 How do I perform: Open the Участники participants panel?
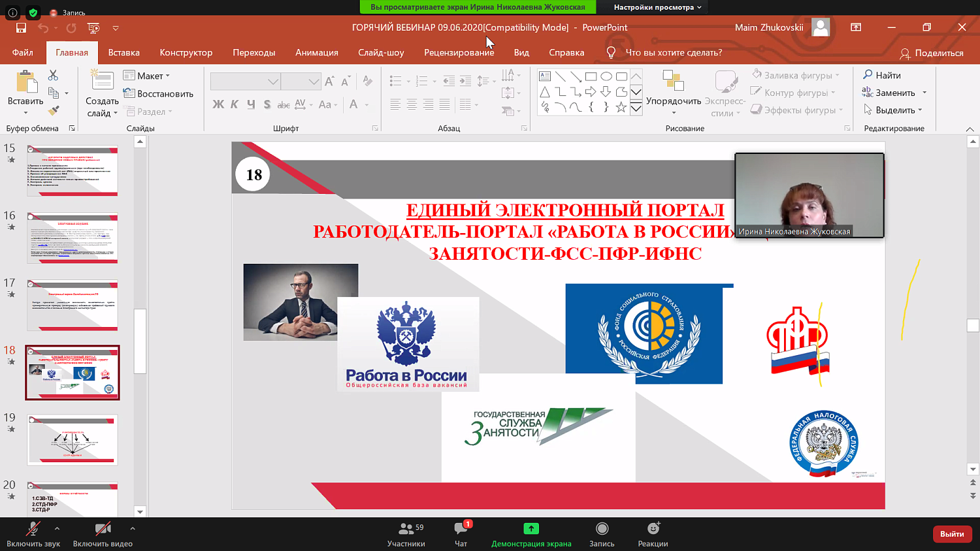click(x=406, y=534)
